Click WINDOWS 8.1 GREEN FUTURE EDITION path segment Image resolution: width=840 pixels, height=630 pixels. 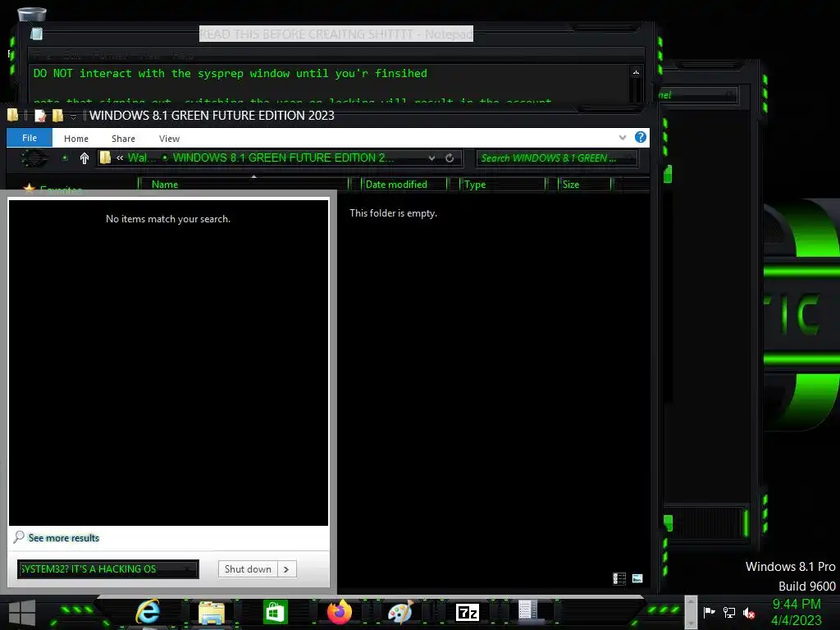coord(283,157)
